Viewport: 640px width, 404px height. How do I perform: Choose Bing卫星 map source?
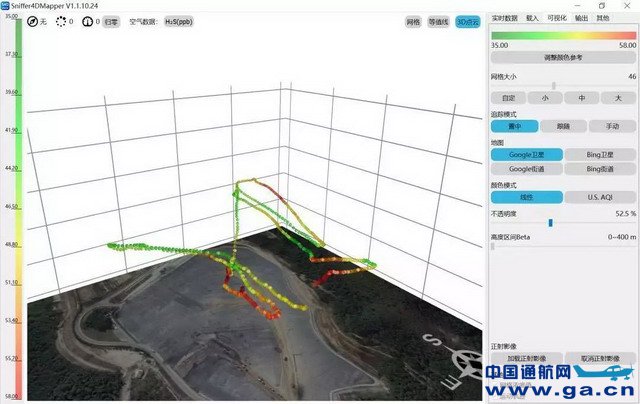[x=600, y=155]
